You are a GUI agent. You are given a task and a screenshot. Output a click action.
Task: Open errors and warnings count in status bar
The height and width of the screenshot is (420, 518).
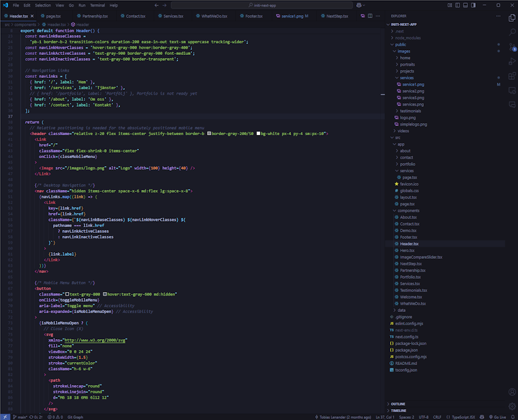(55, 417)
